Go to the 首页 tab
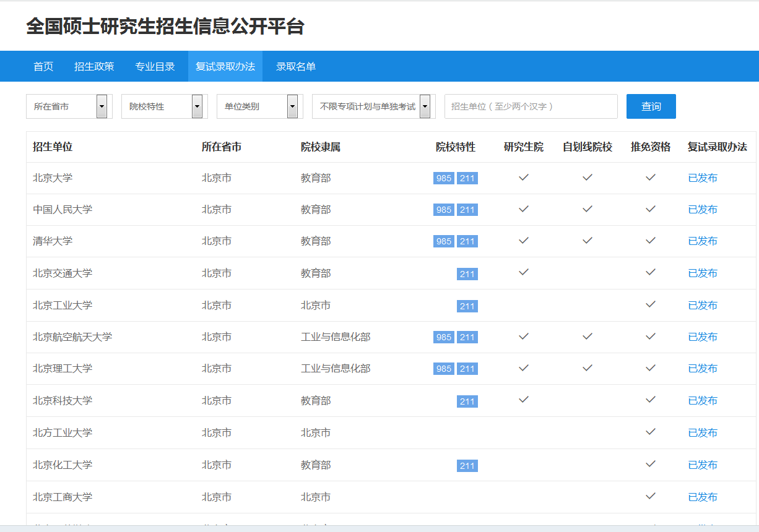The image size is (759, 532). pyautogui.click(x=43, y=66)
